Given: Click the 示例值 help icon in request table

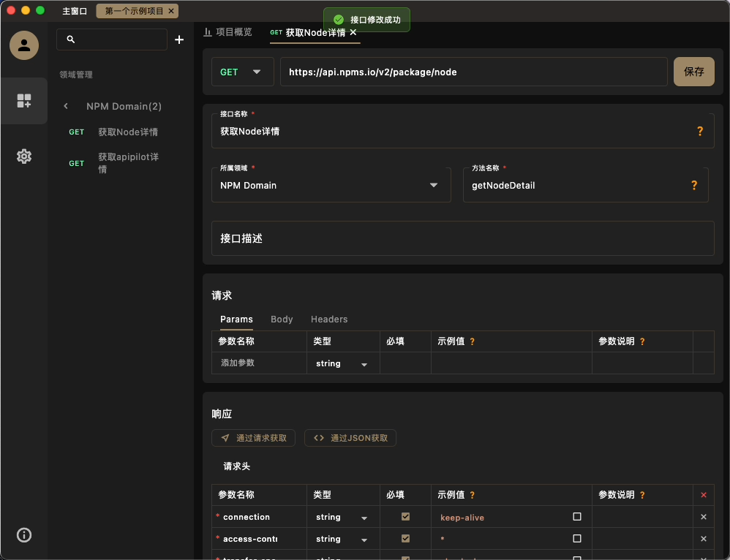Looking at the screenshot, I should tap(472, 341).
